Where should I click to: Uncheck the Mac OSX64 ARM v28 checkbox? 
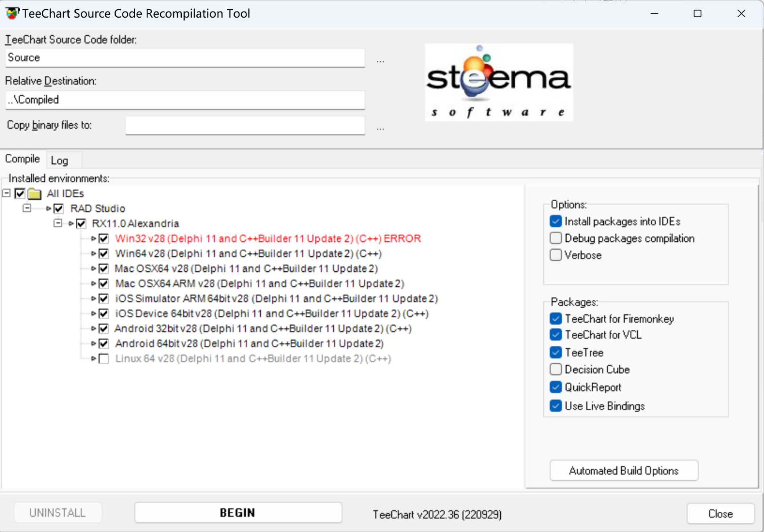[103, 283]
